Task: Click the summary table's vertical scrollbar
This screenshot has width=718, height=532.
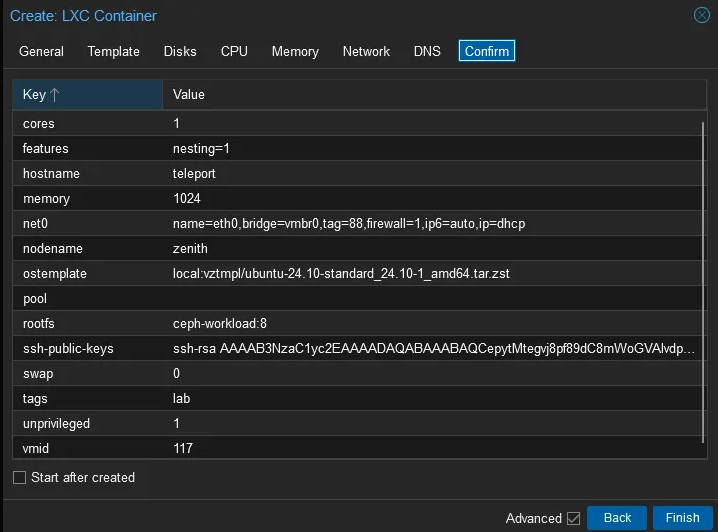Action: (704, 280)
